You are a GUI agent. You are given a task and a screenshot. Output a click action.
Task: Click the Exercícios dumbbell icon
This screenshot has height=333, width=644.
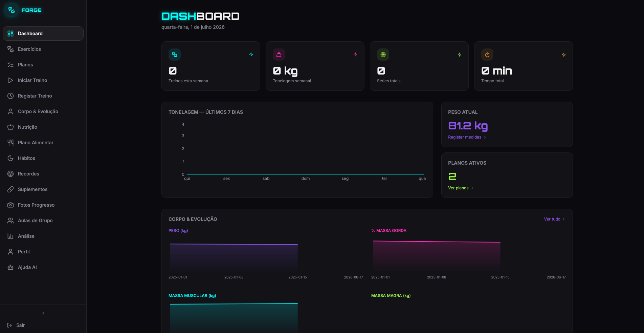(10, 49)
